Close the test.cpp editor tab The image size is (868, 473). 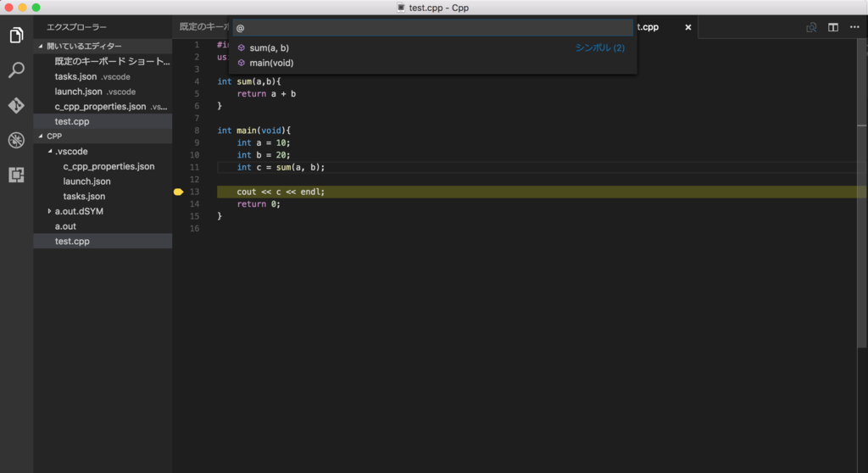click(x=688, y=27)
